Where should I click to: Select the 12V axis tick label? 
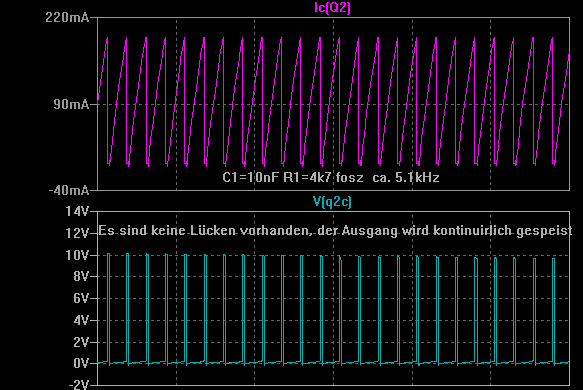(x=77, y=233)
